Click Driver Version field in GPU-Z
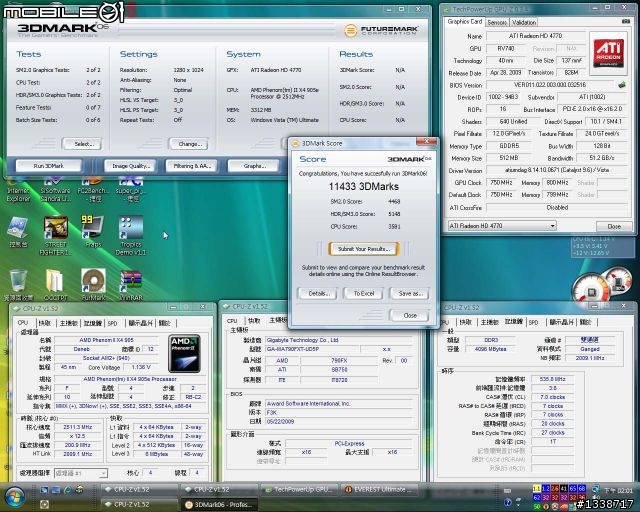 click(x=556, y=170)
